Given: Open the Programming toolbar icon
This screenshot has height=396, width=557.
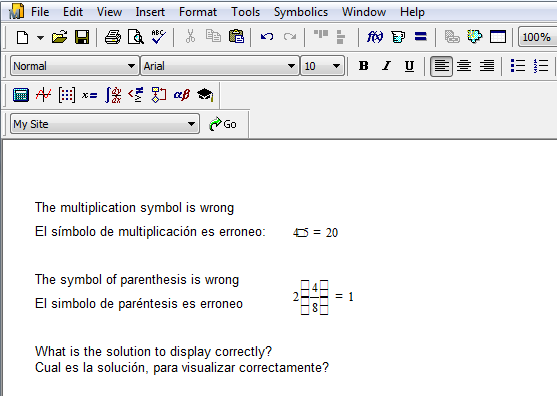Looking at the screenshot, I should (159, 95).
